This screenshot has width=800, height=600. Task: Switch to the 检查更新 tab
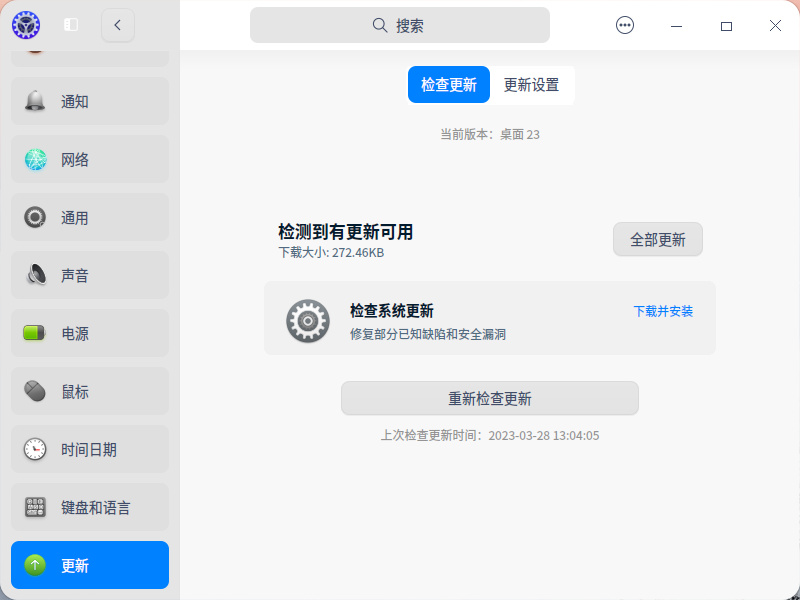coord(448,86)
